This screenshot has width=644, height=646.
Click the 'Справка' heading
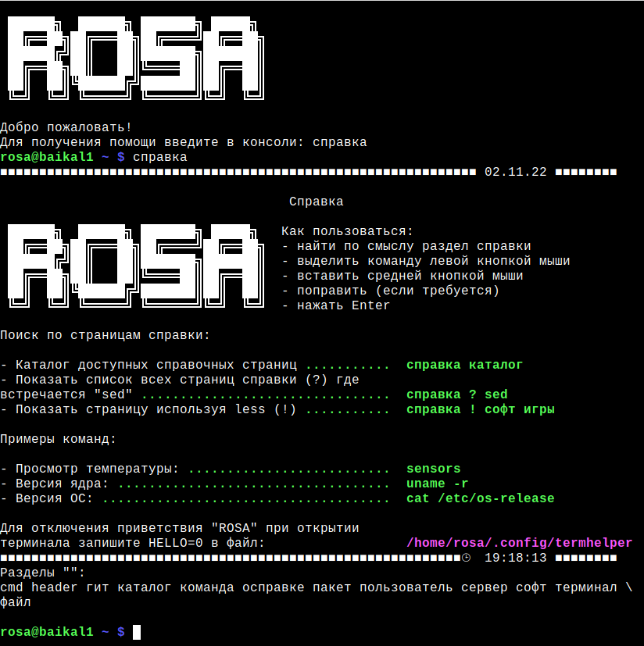[x=317, y=202]
